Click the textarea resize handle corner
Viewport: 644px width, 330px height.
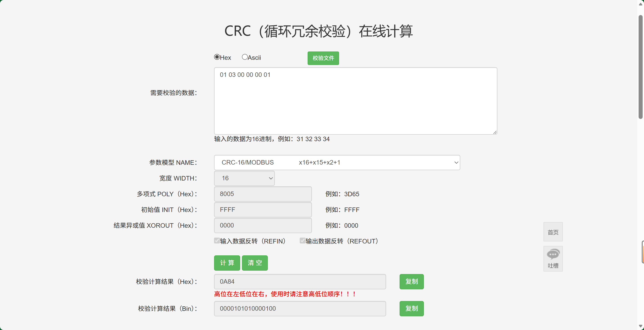point(495,132)
